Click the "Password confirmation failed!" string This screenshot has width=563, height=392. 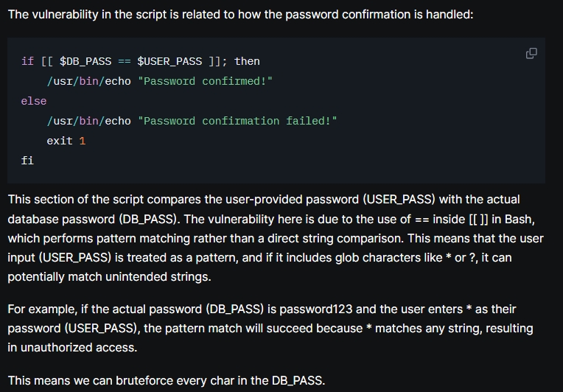(237, 121)
